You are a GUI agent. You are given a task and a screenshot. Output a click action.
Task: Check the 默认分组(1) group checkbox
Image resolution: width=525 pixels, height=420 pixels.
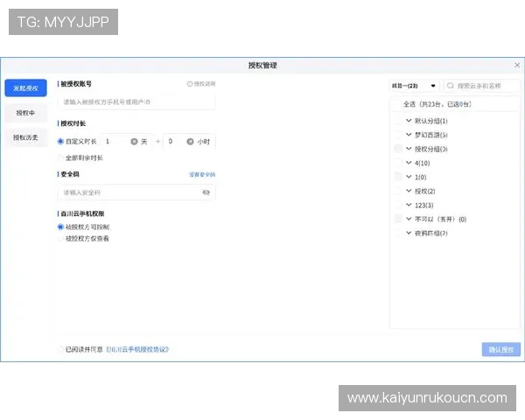click(398, 121)
